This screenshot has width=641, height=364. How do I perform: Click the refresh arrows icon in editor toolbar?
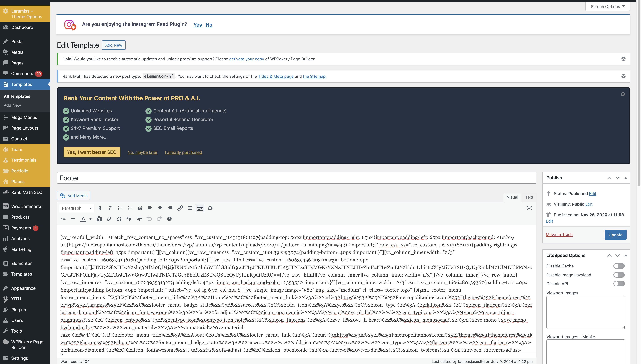210,208
